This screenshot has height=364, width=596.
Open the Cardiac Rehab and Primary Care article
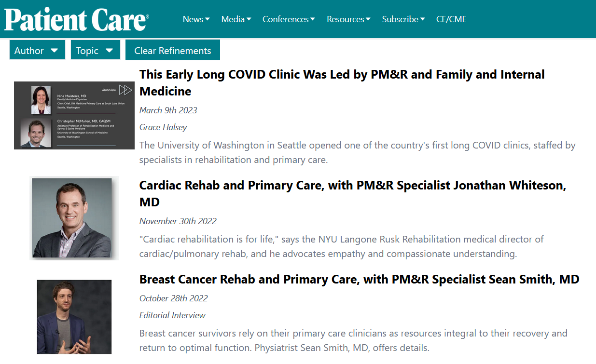tap(352, 193)
